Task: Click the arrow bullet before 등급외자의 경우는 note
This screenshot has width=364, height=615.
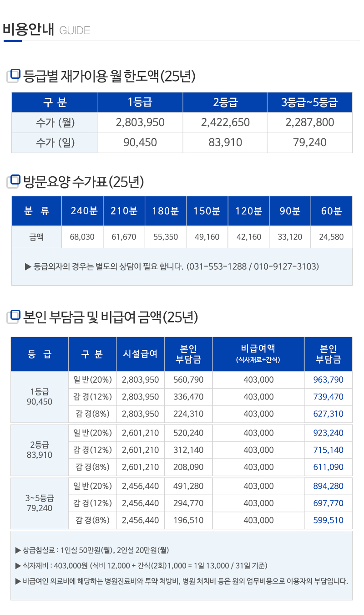Action: 28,266
